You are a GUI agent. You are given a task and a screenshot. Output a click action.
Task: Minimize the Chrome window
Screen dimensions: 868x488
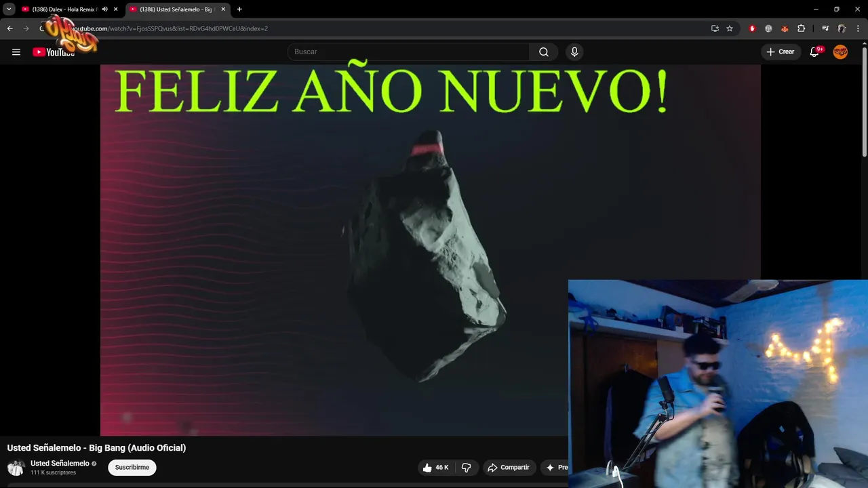click(x=816, y=9)
